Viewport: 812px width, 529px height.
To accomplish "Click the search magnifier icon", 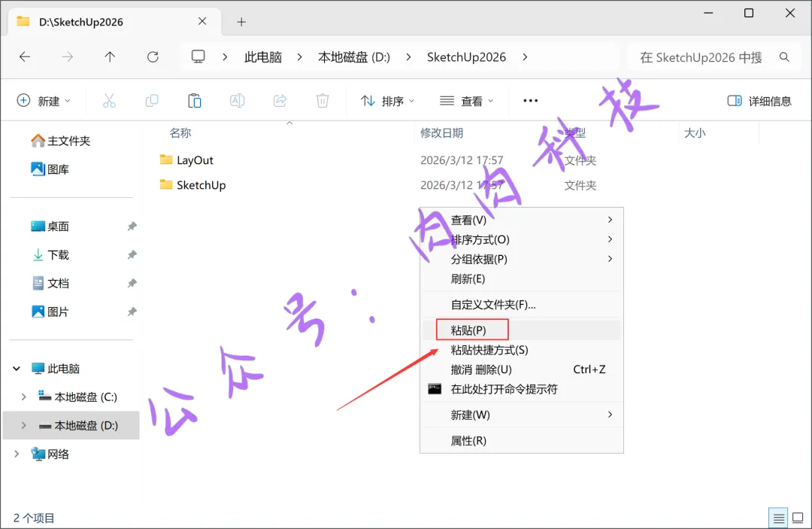I will point(784,57).
